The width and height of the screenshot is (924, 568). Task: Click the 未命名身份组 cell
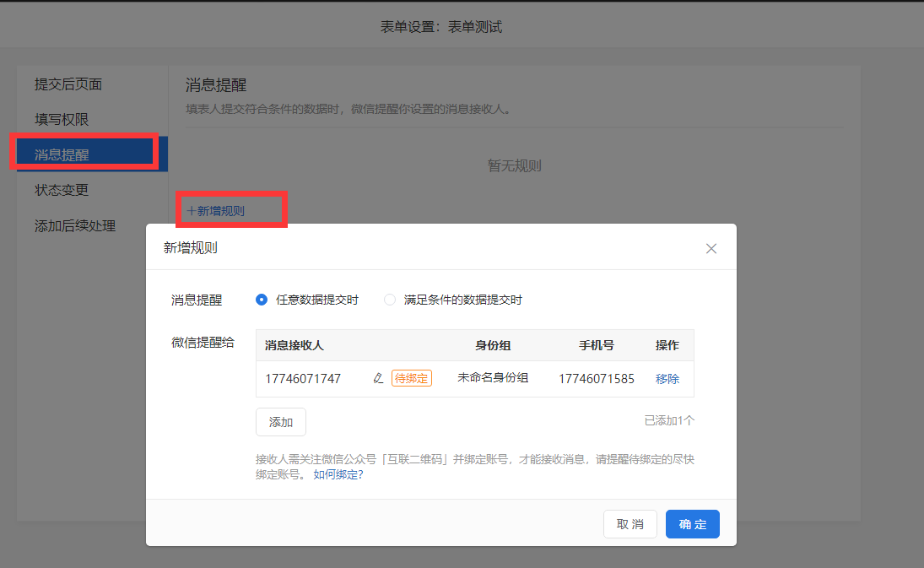click(493, 378)
